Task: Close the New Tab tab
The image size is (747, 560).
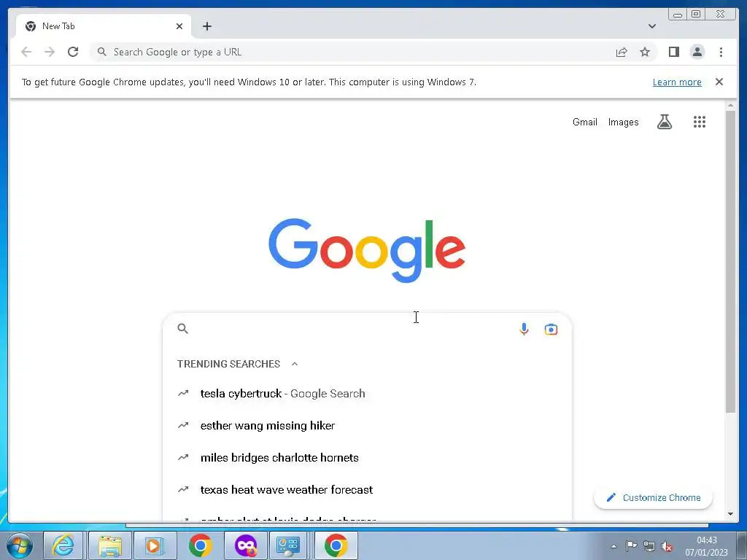Action: [x=179, y=26]
